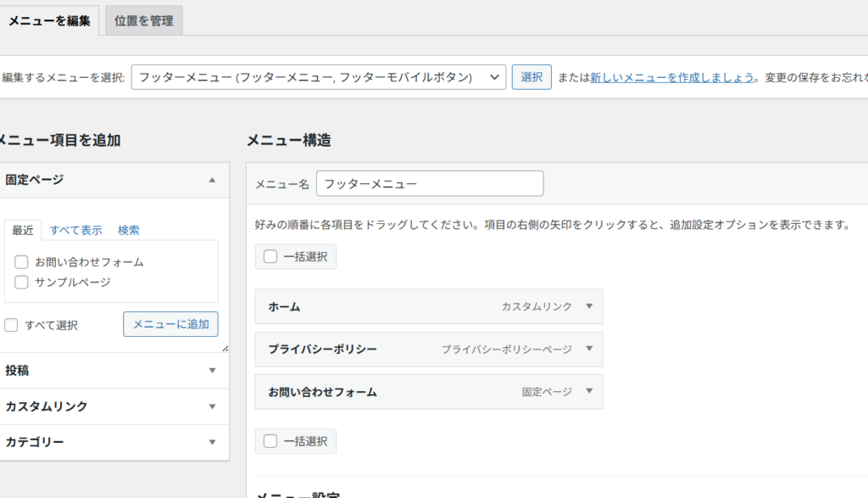Open the 位置を管理 tab
Screen dimensions: 868x498
click(143, 21)
